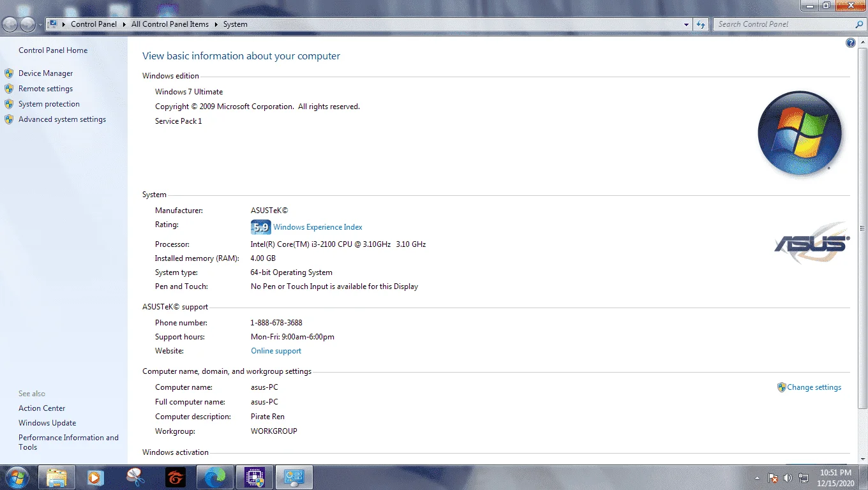Click the Show desktop strip
Image resolution: width=868 pixels, height=490 pixels.
click(864, 477)
